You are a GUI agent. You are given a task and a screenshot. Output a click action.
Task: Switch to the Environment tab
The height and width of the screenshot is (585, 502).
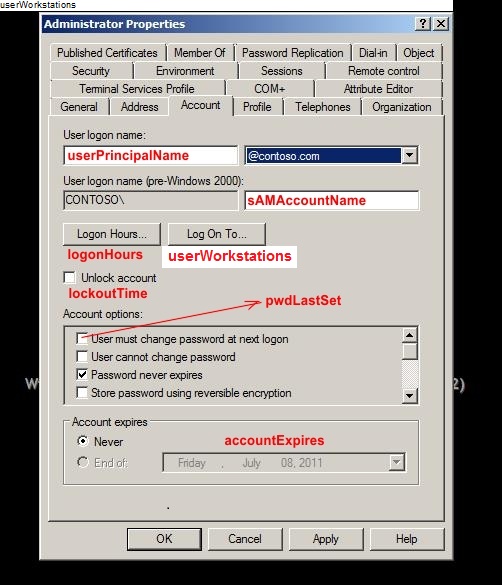pos(185,71)
